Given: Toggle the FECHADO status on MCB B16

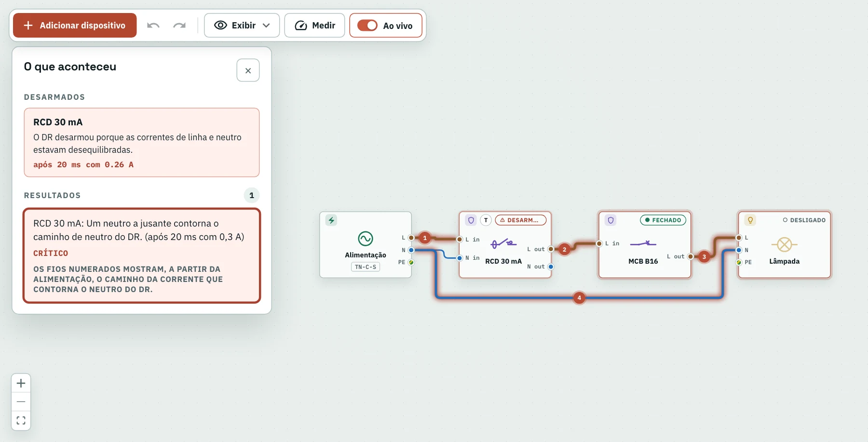Looking at the screenshot, I should (663, 220).
